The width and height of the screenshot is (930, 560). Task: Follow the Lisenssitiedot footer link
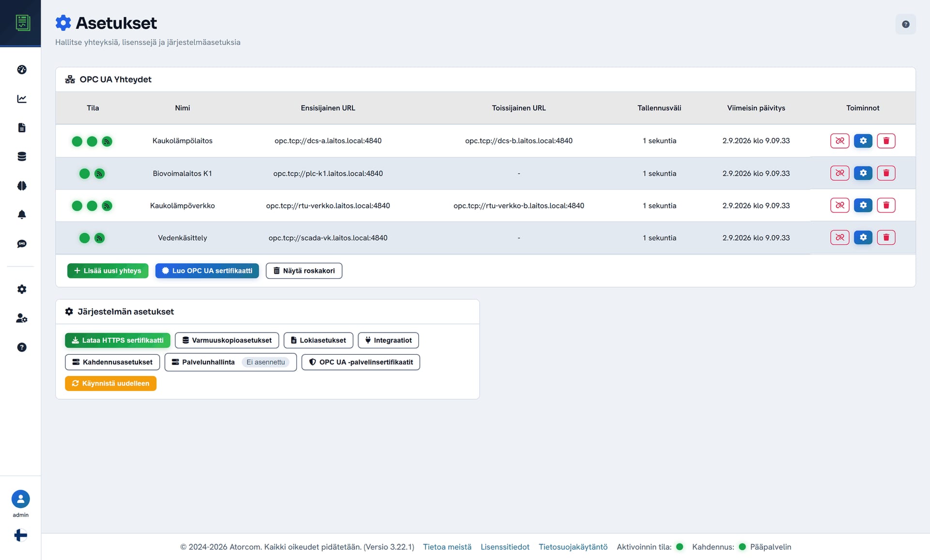(x=505, y=547)
